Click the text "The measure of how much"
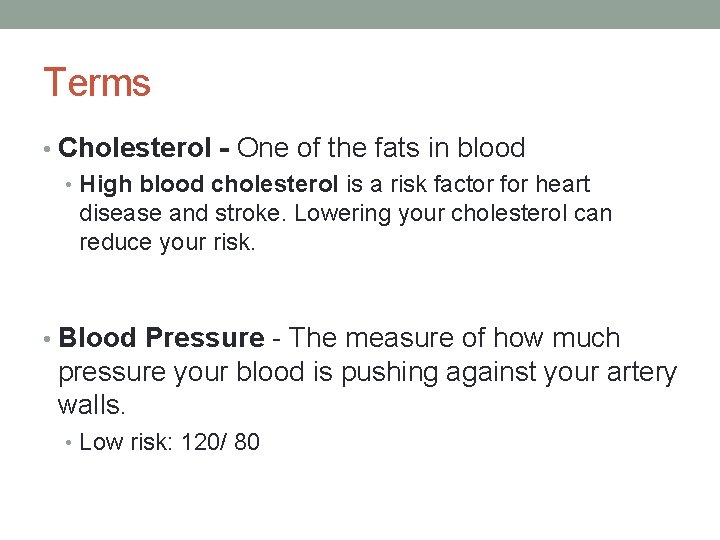Image resolution: width=720 pixels, height=540 pixels. pyautogui.click(x=455, y=339)
